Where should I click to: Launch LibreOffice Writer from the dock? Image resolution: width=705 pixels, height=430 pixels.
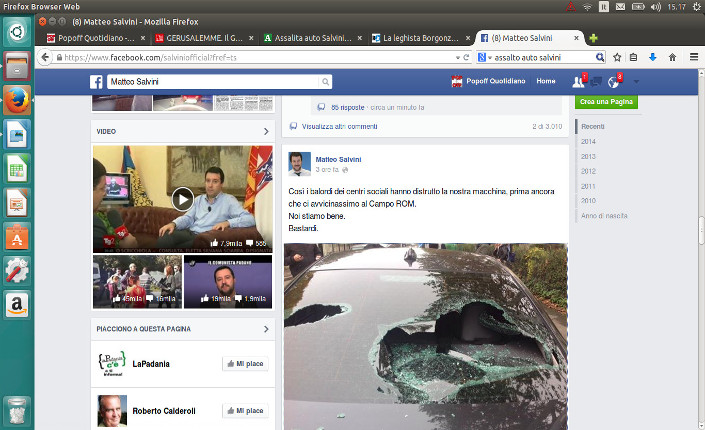17,134
